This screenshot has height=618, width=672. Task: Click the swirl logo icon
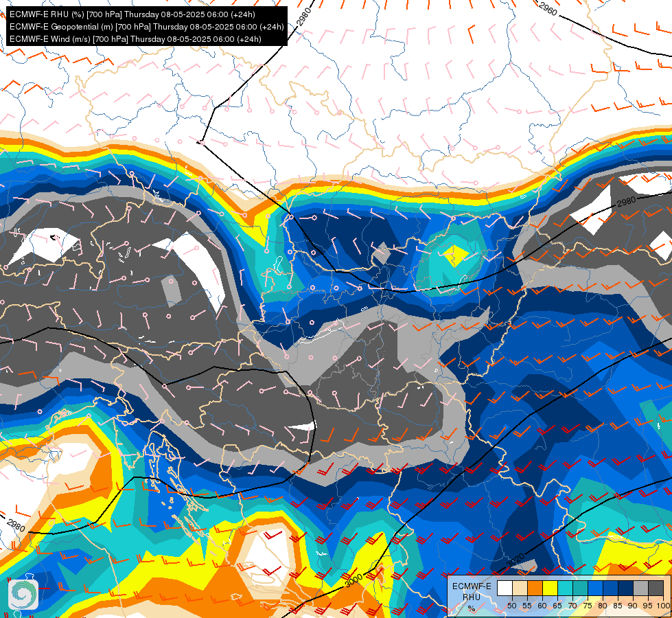(23, 595)
